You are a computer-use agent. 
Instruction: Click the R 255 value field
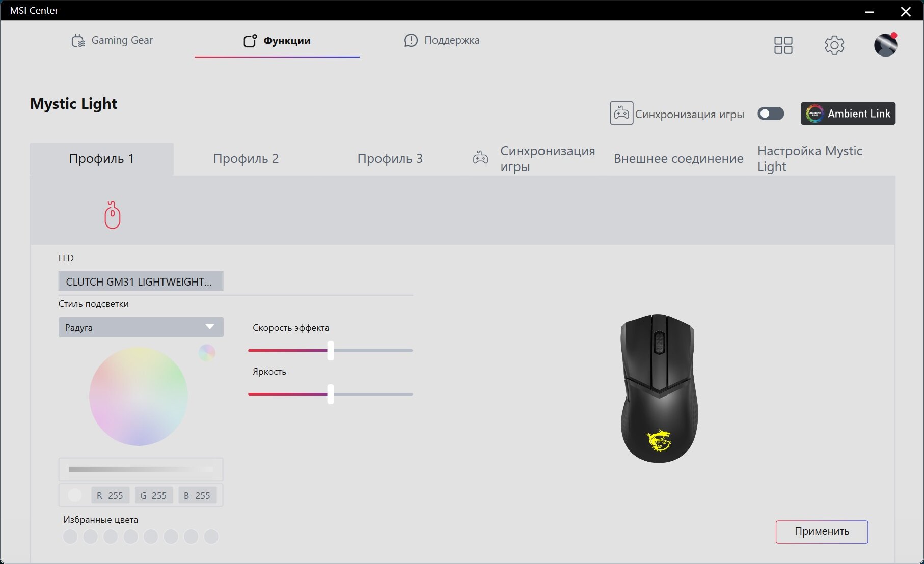click(x=110, y=495)
